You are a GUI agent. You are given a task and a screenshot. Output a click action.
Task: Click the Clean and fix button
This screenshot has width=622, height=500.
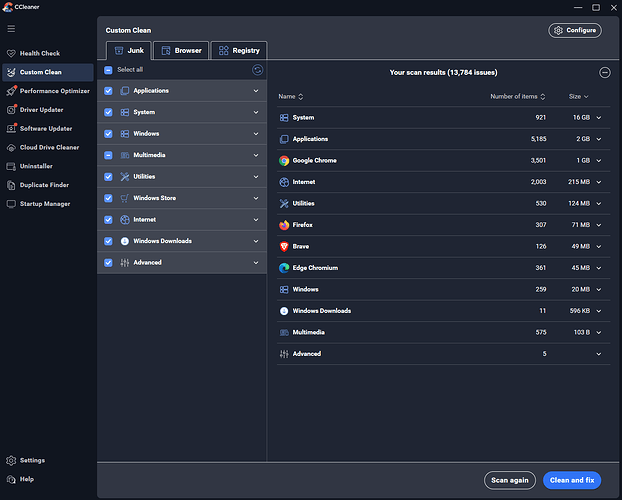572,480
